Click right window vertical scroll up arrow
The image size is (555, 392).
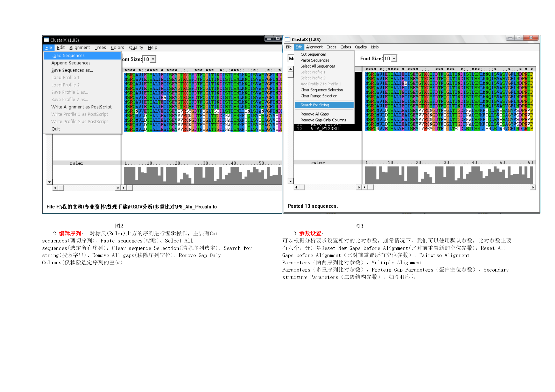coord(291,69)
